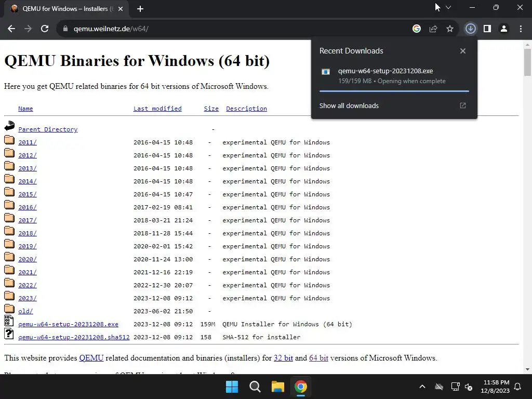The image size is (532, 399).
Task: Open the notifications bell icon
Action: [x=518, y=387]
